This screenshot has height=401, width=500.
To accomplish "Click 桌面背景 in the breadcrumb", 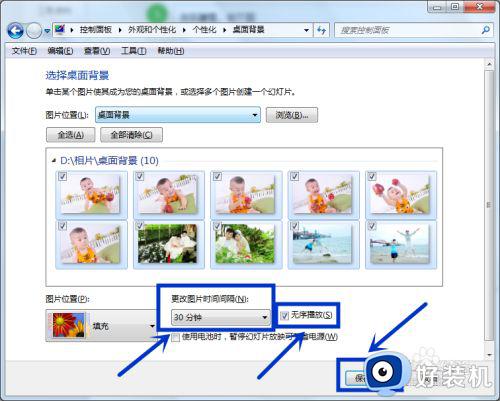I will (x=248, y=30).
